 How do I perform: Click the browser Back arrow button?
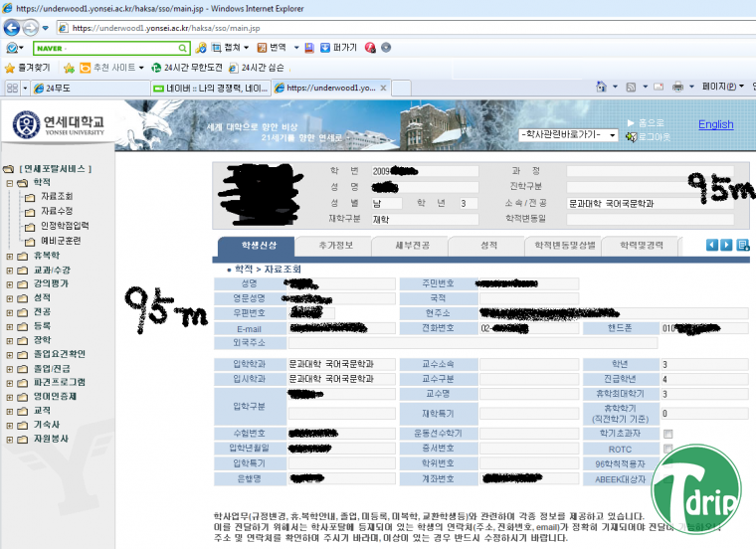pyautogui.click(x=12, y=28)
